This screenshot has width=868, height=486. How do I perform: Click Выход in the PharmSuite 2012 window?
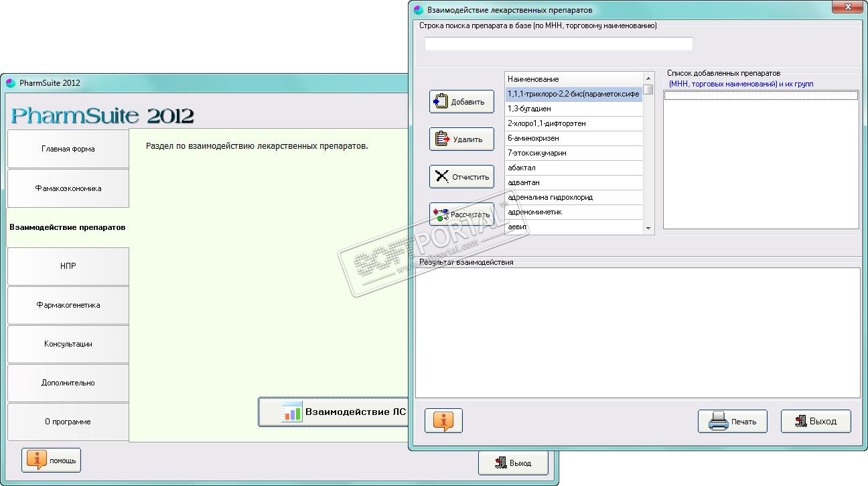click(513, 463)
